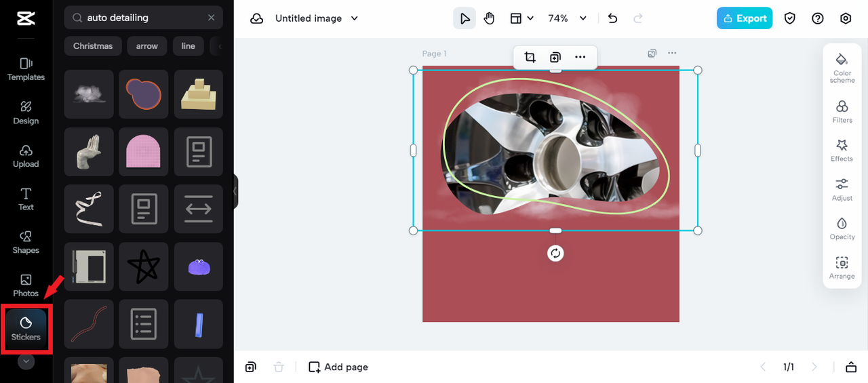Screen dimensions: 868x383
Task: Click the cloud save status icon
Action: click(x=256, y=18)
